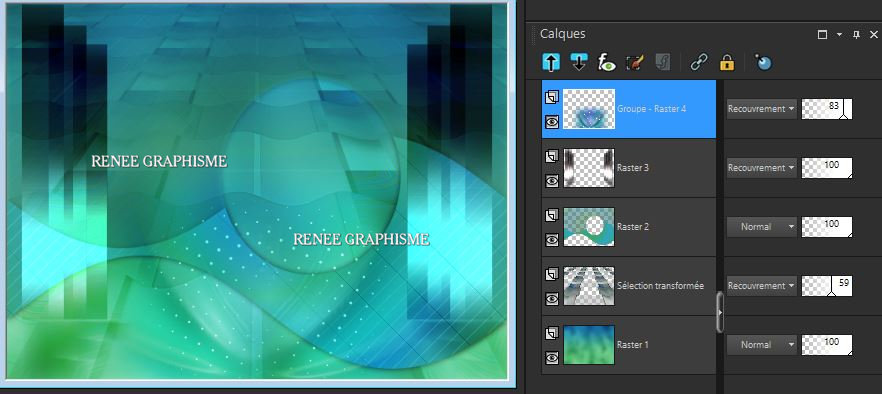Open Normal blend dropdown for Raster 2

(x=762, y=227)
